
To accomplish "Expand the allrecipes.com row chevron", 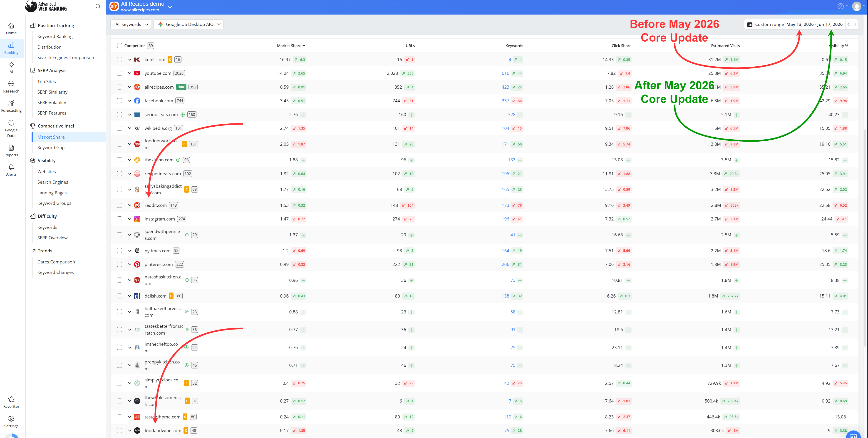I will (129, 87).
